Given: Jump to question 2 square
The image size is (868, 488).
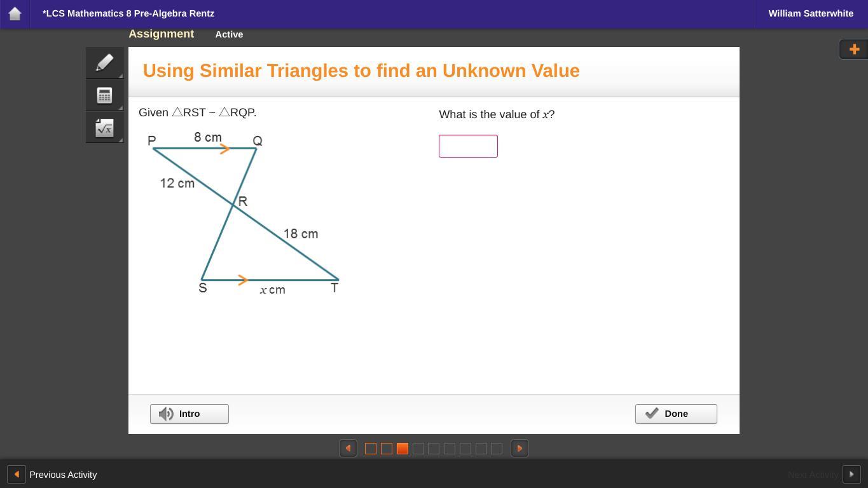Looking at the screenshot, I should [387, 449].
